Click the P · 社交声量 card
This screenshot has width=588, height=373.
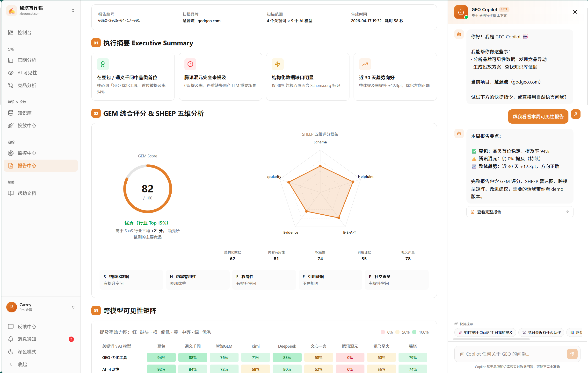[x=397, y=280]
